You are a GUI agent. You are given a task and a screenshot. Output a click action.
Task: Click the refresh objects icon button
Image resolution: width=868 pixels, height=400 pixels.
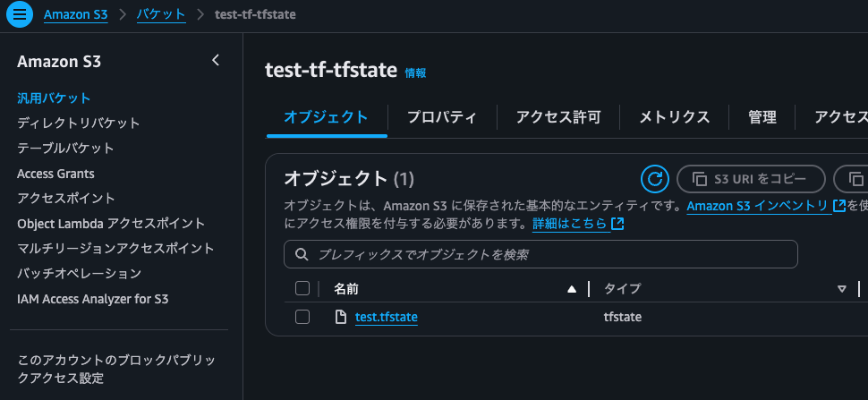click(655, 179)
